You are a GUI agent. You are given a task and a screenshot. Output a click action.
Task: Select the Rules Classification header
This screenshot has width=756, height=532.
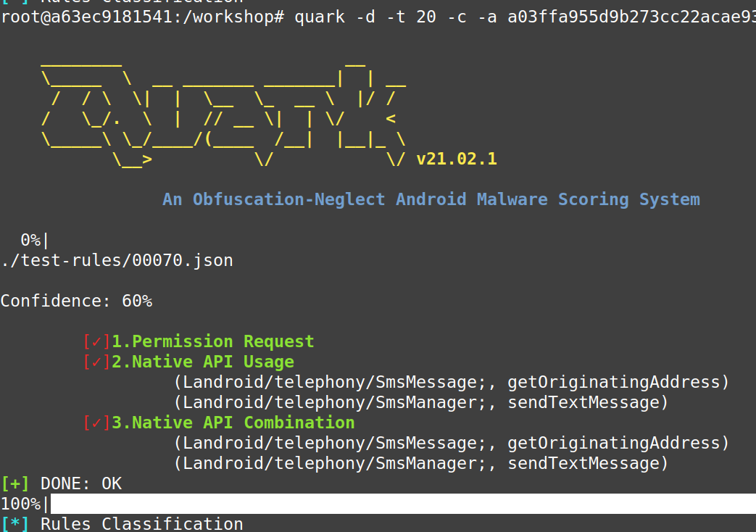143,523
